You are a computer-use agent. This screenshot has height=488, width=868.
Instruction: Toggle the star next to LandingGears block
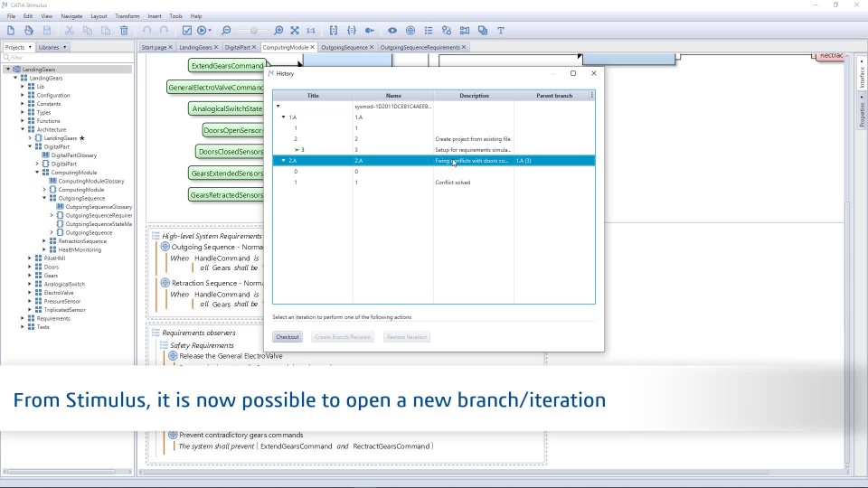coord(82,138)
